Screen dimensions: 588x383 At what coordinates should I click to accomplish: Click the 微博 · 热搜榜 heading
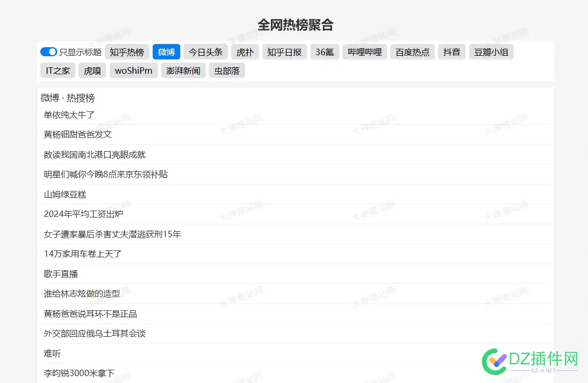point(68,98)
